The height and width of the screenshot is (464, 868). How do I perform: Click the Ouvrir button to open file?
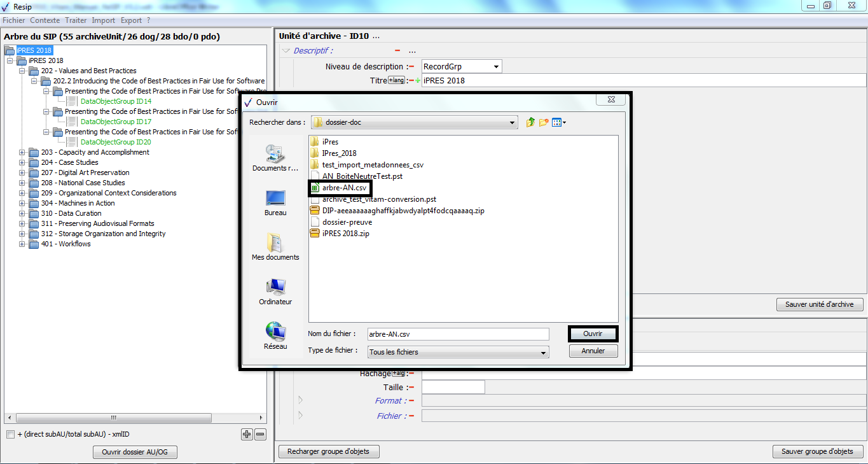click(x=592, y=334)
